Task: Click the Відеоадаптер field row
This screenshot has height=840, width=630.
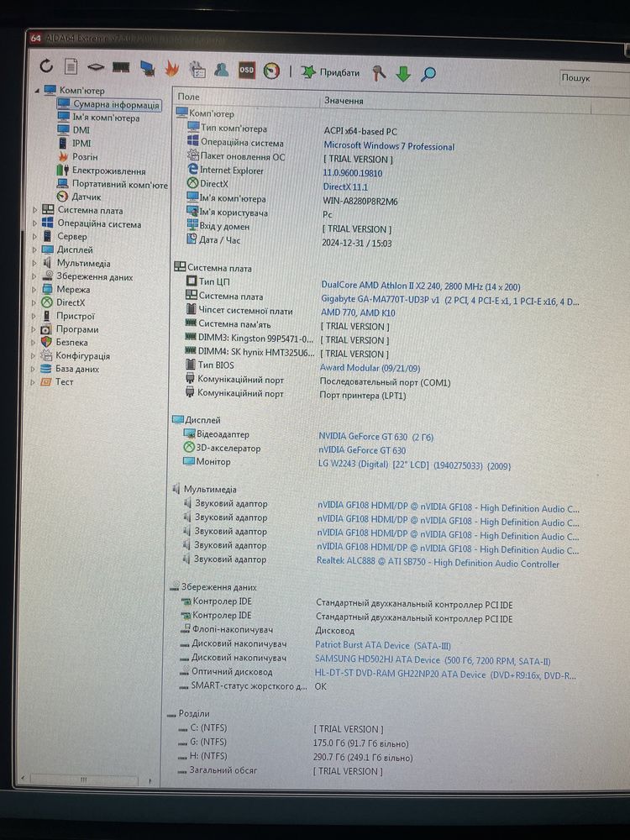Action: tap(308, 435)
